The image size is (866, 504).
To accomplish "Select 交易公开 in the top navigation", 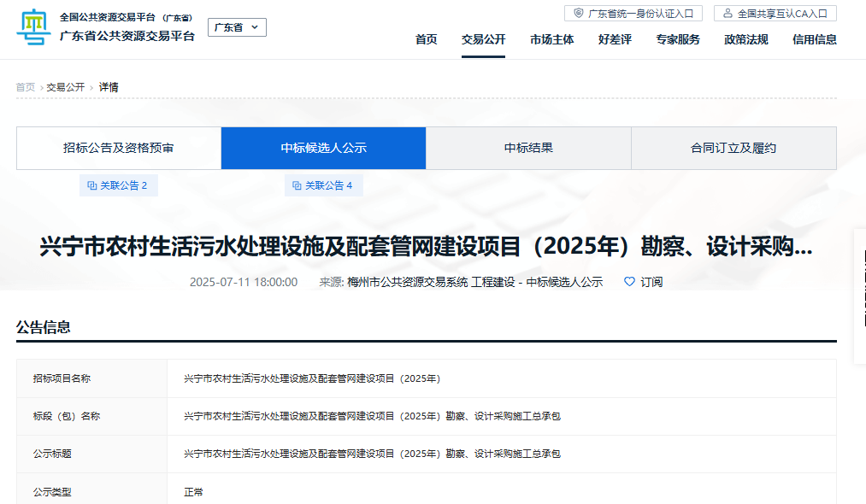I will (x=483, y=40).
